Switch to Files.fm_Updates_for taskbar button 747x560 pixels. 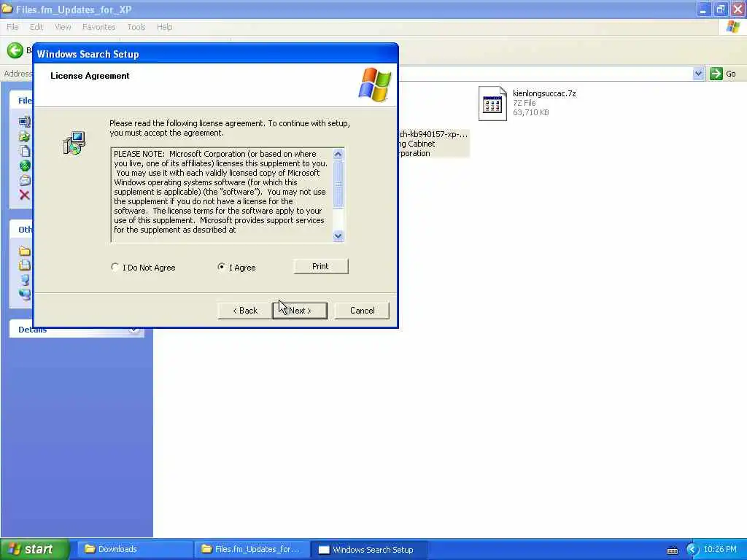click(252, 550)
